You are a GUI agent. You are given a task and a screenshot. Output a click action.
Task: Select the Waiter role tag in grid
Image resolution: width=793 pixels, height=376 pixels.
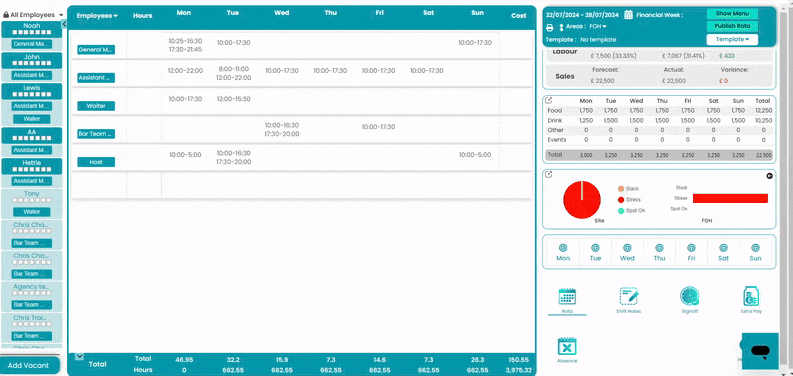coord(96,106)
